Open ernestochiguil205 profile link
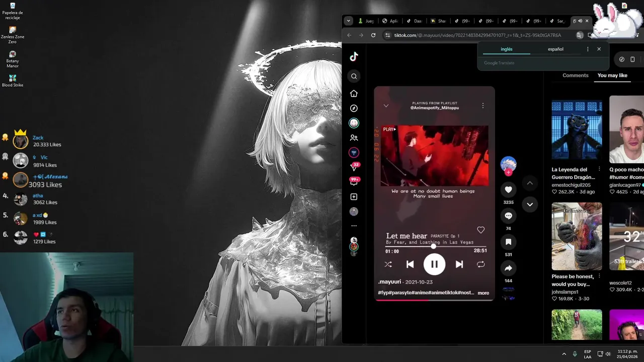 (571, 185)
